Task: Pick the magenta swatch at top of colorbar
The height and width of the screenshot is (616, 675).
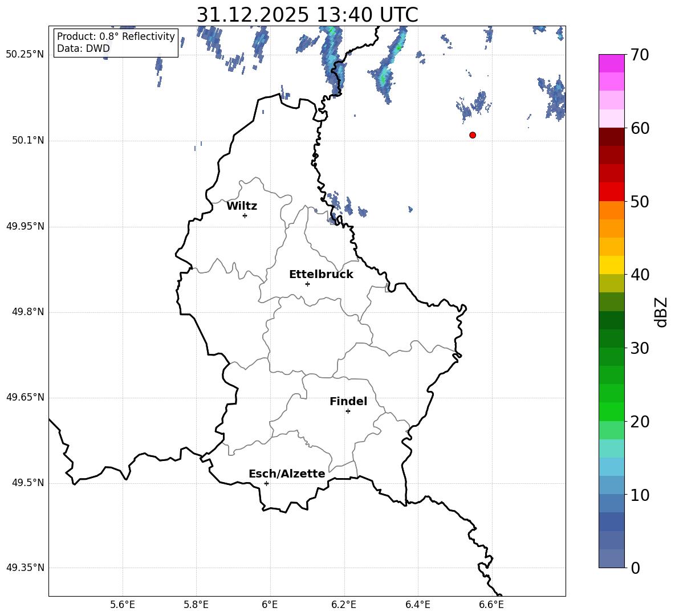Action: (x=612, y=63)
